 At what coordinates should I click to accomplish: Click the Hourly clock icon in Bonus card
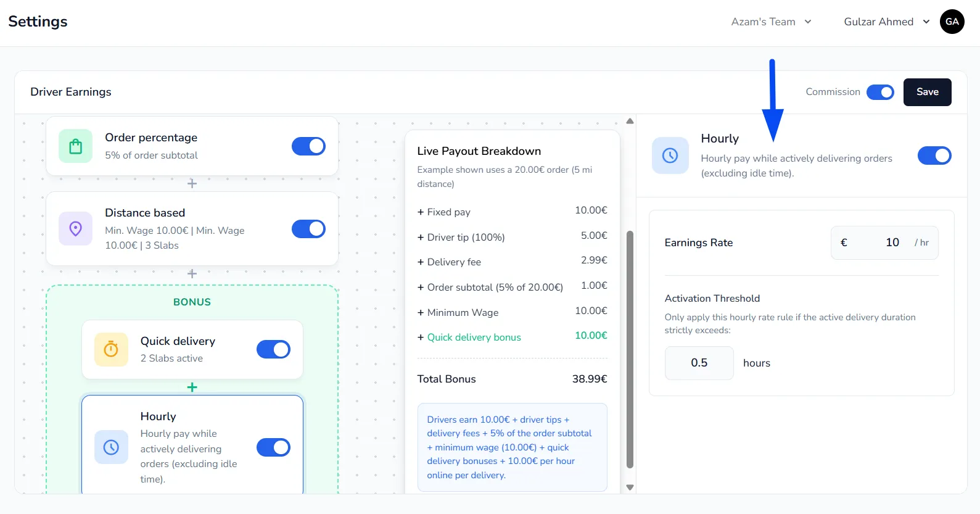click(111, 447)
